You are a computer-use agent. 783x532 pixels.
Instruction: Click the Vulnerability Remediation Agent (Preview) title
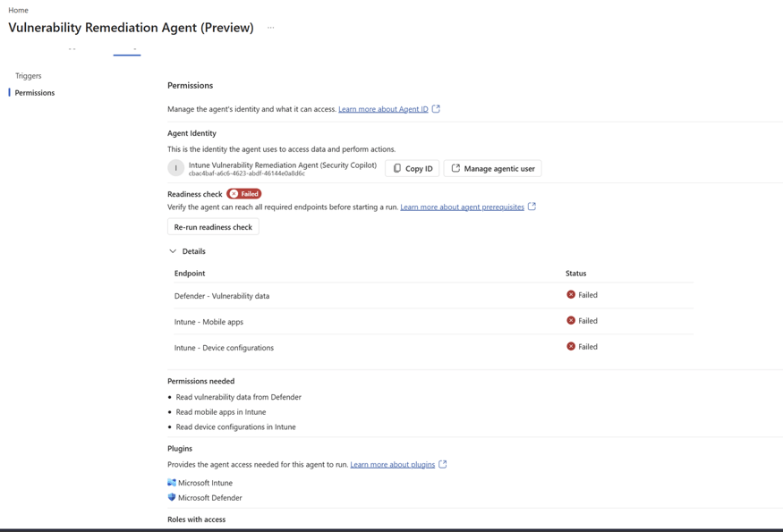[131, 28]
